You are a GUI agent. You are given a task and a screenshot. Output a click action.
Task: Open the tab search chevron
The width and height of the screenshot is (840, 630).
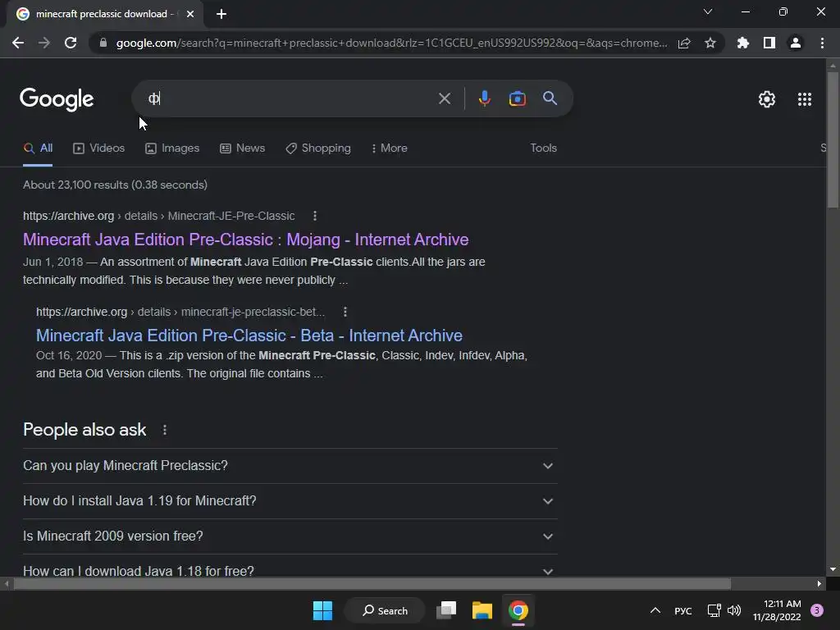pos(708,11)
